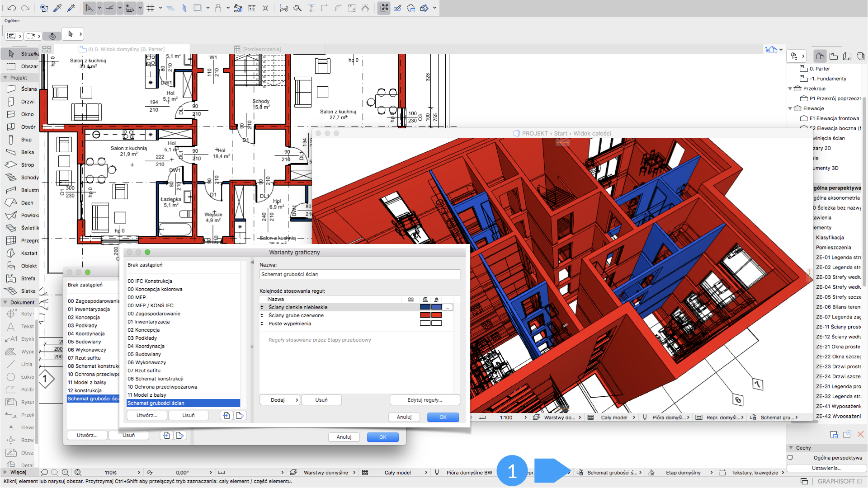Collapse the Dokument toolbox section
868x488 pixels.
[5, 302]
